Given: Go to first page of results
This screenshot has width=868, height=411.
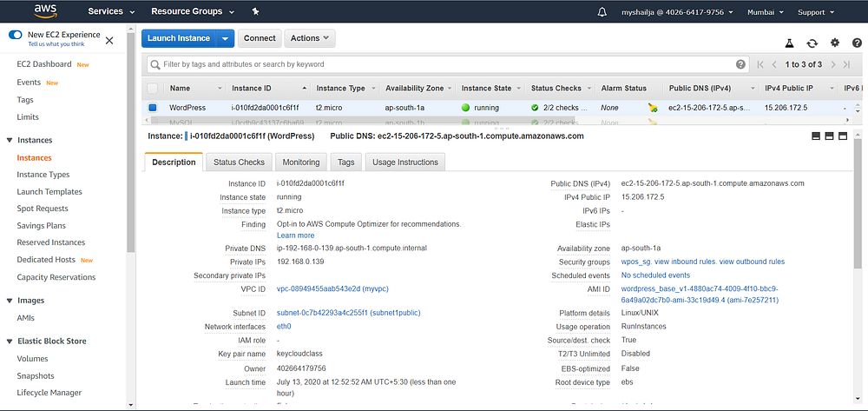Looking at the screenshot, I should tap(760, 64).
